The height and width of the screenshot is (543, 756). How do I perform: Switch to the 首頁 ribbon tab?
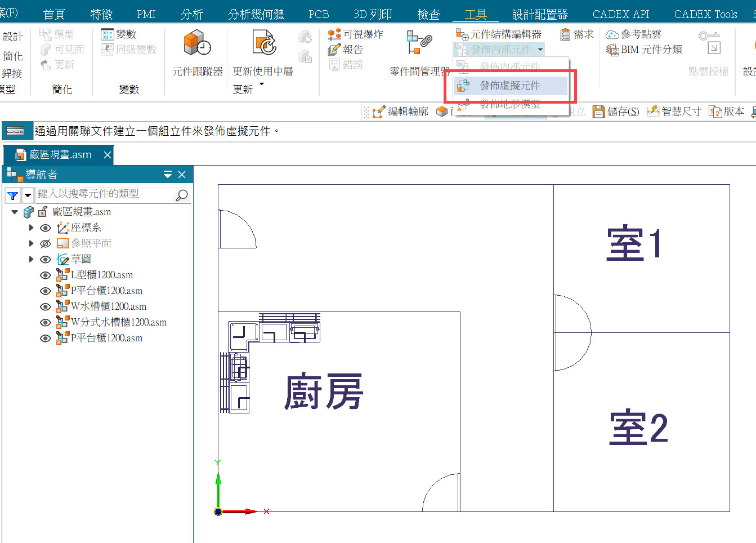[54, 14]
